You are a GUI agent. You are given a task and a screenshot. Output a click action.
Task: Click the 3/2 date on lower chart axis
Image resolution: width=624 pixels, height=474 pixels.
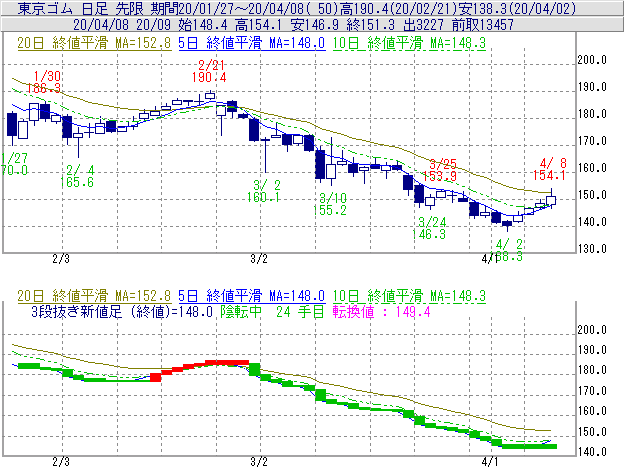[x=259, y=462]
